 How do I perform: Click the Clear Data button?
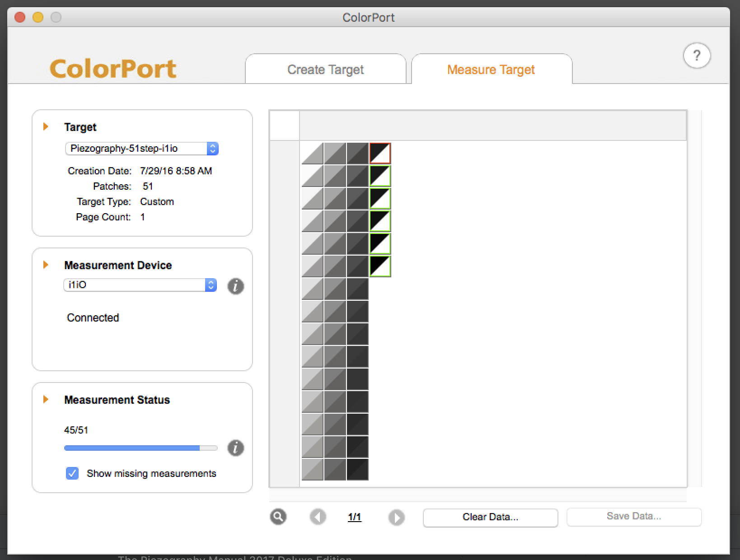tap(490, 517)
